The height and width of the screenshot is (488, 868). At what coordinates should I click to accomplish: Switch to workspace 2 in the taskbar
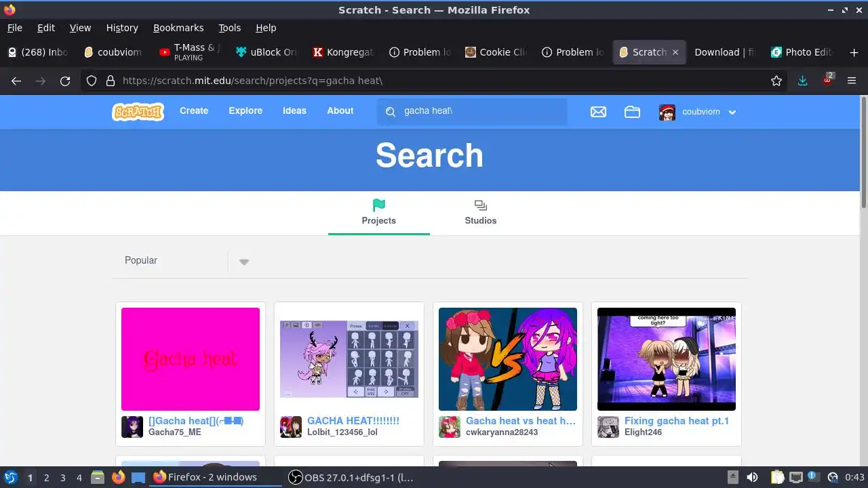(46, 477)
